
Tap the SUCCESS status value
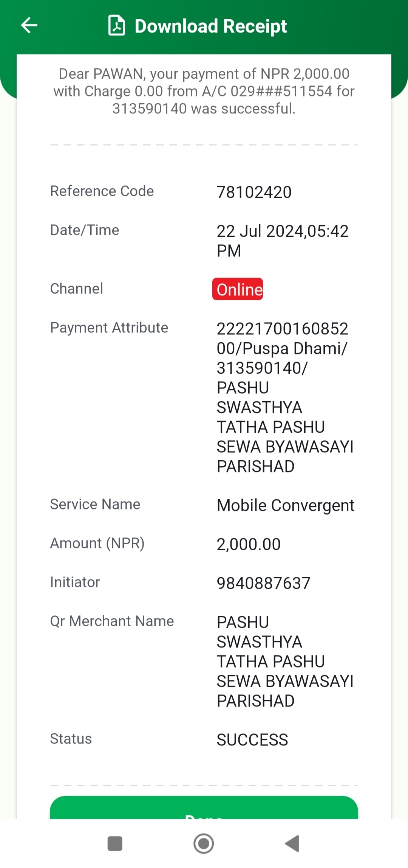pyautogui.click(x=252, y=739)
